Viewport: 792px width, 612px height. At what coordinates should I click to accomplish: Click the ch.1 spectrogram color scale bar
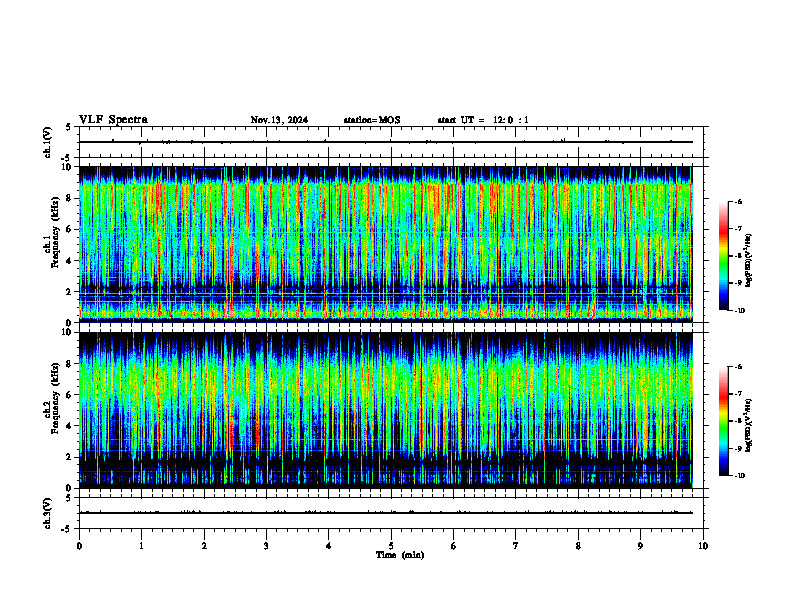[724, 256]
